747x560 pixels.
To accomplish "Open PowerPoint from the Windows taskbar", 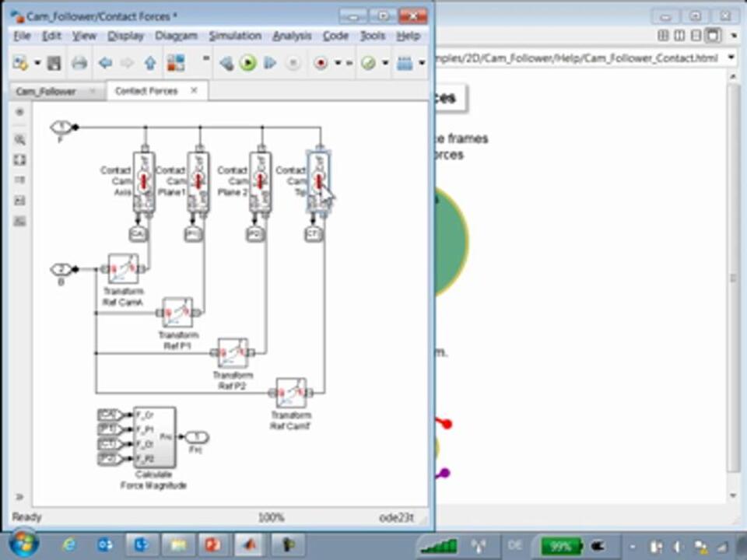I will click(212, 545).
